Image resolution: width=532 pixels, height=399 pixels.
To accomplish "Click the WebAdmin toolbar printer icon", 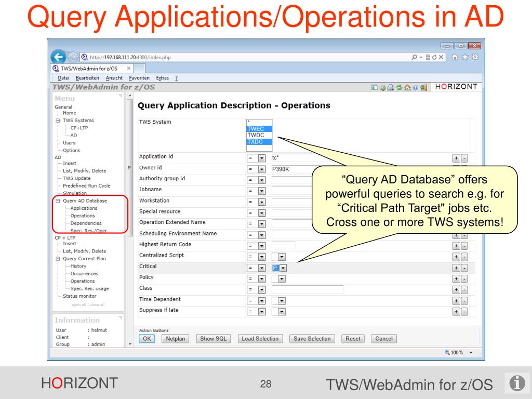I will point(391,87).
